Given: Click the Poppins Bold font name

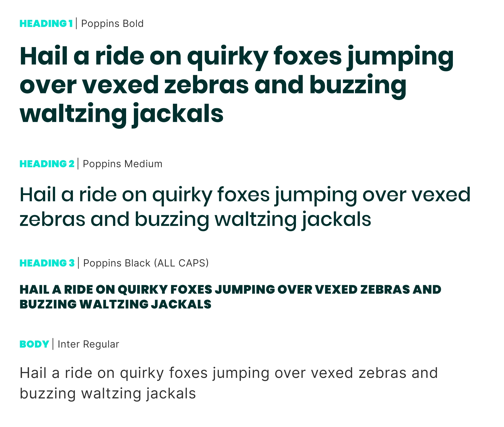Looking at the screenshot, I should point(112,23).
